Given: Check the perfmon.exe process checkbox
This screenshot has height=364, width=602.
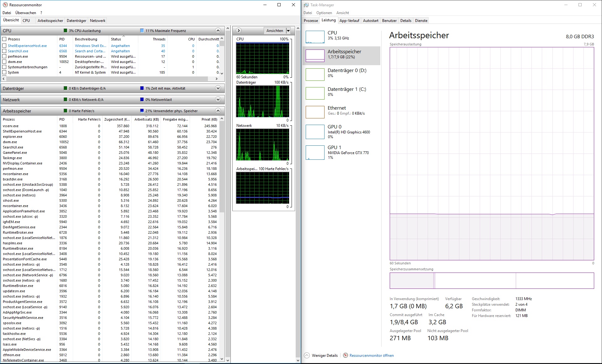Looking at the screenshot, I should coord(4,56).
